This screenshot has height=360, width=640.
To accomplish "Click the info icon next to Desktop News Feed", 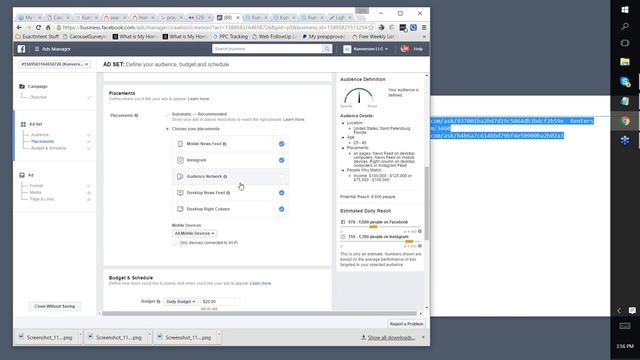I will (x=228, y=193).
